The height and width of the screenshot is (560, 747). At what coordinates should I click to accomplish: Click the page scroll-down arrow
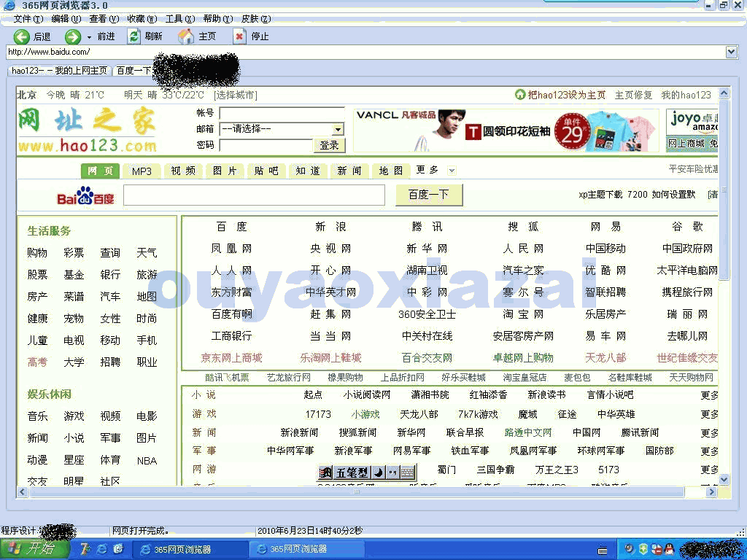click(x=724, y=480)
